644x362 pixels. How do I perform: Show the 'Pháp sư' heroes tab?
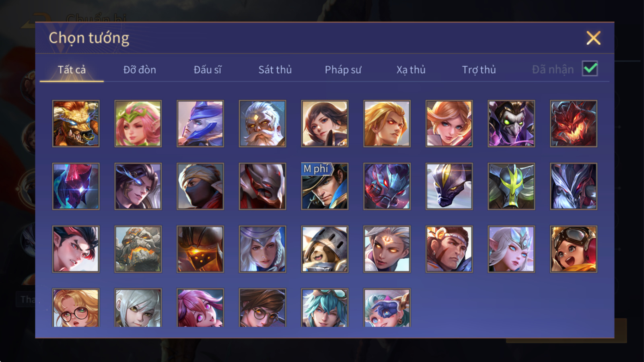[343, 70]
